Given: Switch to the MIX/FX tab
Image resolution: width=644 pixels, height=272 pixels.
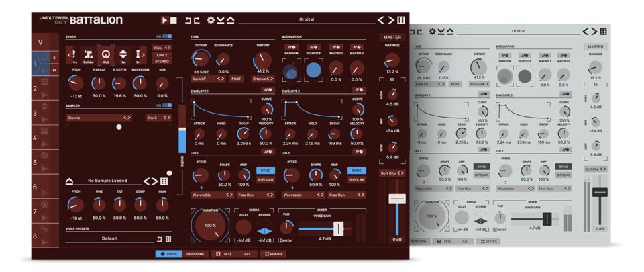Looking at the screenshot, I should (272, 255).
